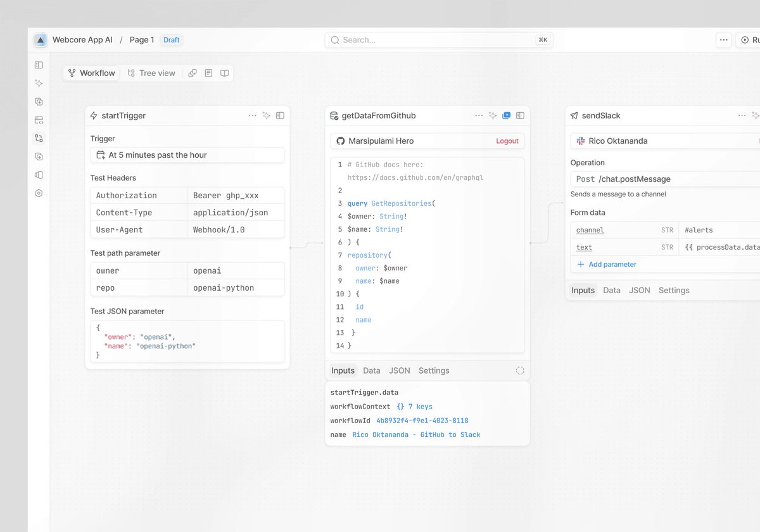Viewport: 760px width, 532px height.
Task: Click the Run button in top bar
Action: 749,40
